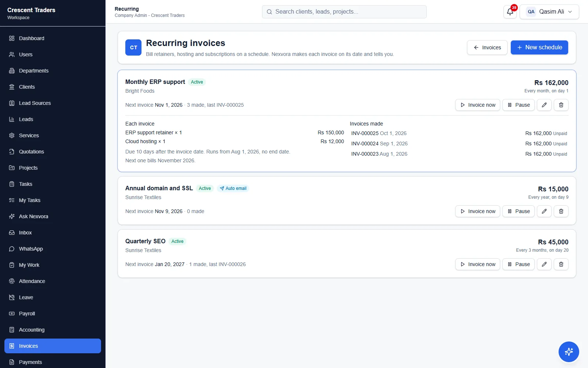Pause the Monthly ERP support schedule
The width and height of the screenshot is (588, 368).
519,105
